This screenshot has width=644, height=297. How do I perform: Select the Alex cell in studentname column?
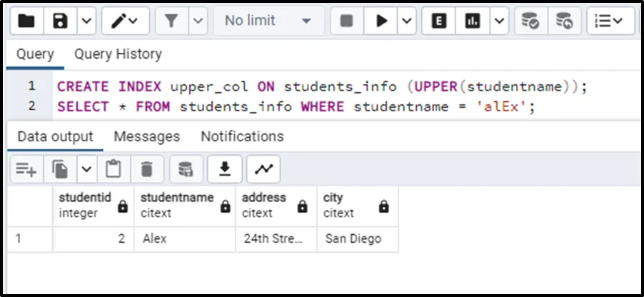(x=185, y=238)
